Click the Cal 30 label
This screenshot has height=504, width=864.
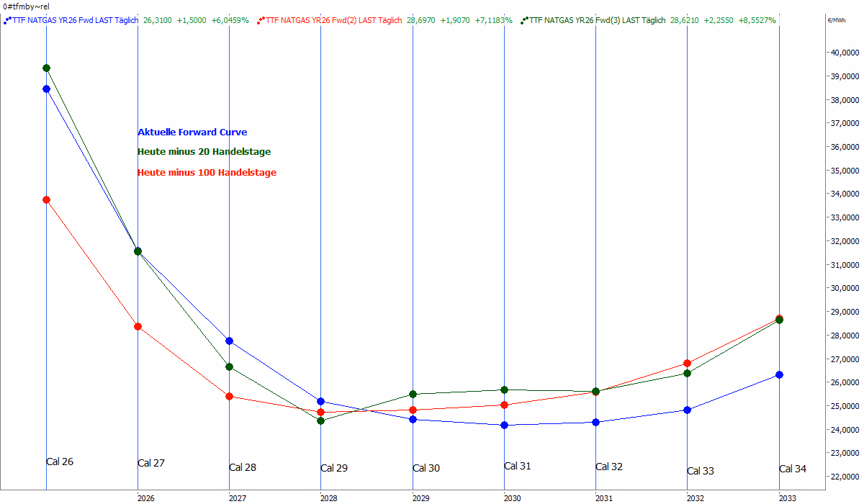[x=426, y=468]
